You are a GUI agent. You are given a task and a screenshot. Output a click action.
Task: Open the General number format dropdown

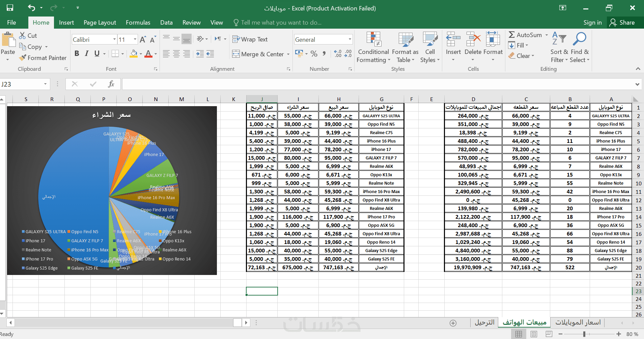coord(350,39)
